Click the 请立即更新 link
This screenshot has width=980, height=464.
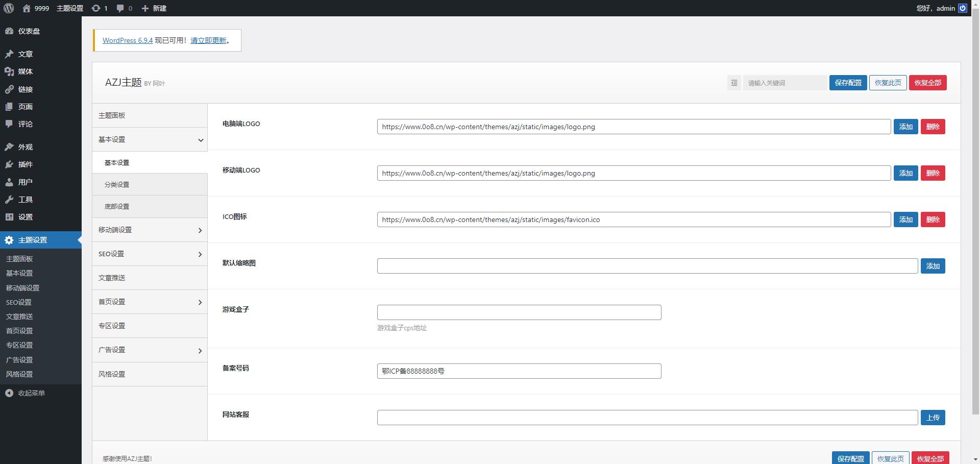coord(208,40)
